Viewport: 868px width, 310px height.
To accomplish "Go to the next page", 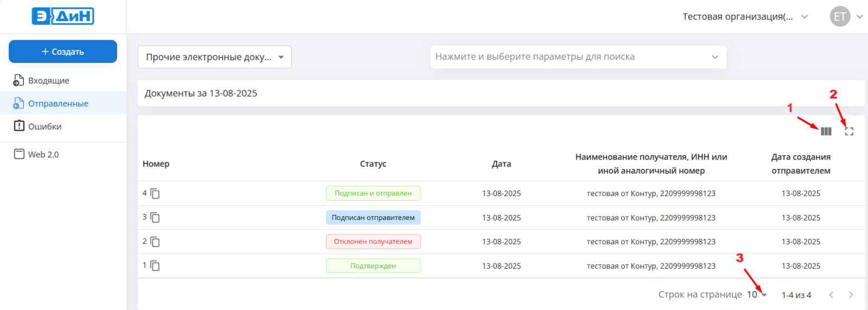I will point(851,295).
